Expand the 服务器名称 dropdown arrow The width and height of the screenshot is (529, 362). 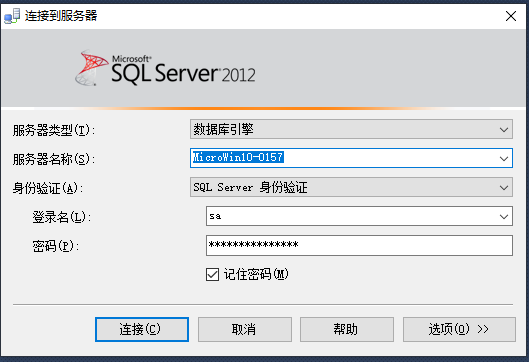[504, 159]
